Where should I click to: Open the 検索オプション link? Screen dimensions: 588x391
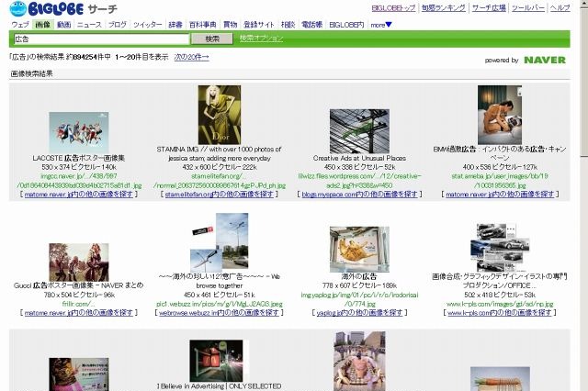point(261,39)
